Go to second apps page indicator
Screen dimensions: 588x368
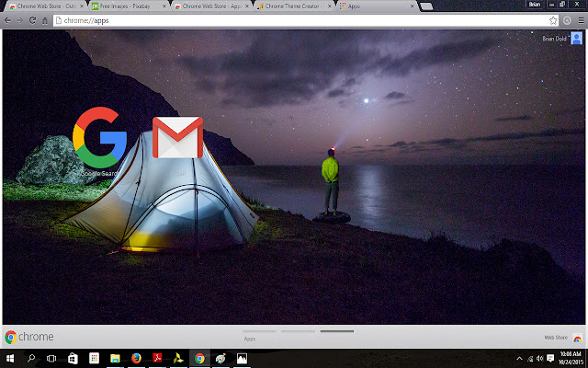click(x=298, y=331)
